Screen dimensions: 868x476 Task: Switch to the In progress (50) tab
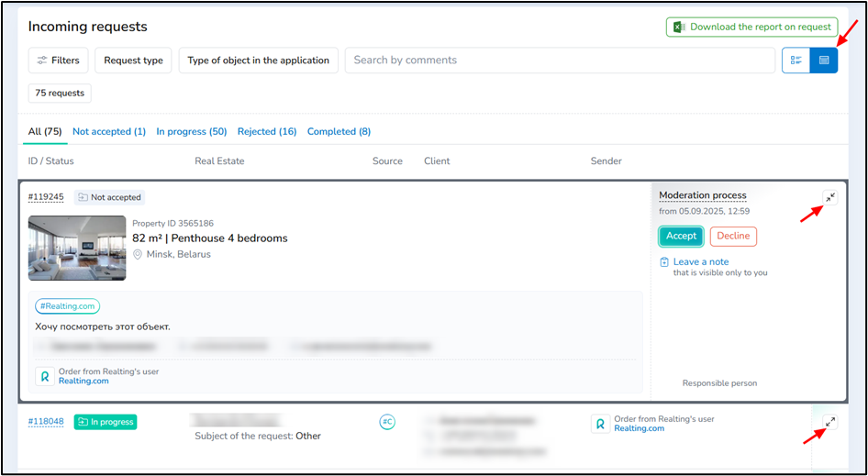(x=191, y=131)
